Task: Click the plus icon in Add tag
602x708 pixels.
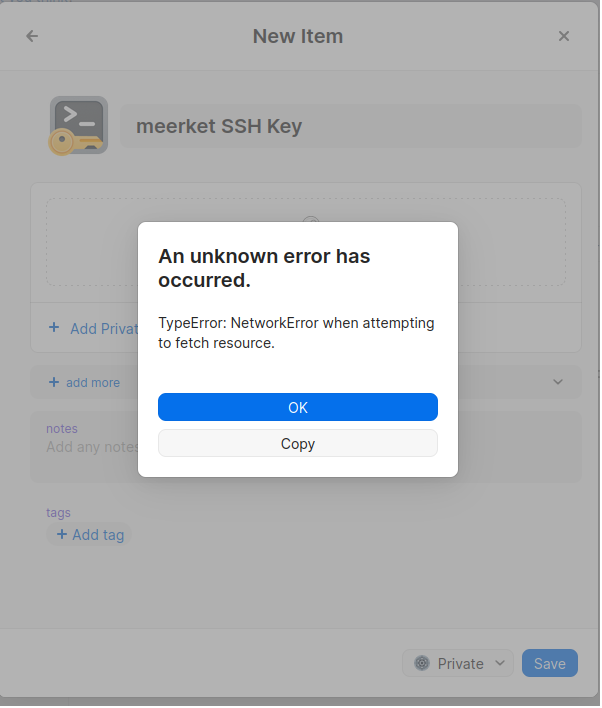Action: [62, 535]
